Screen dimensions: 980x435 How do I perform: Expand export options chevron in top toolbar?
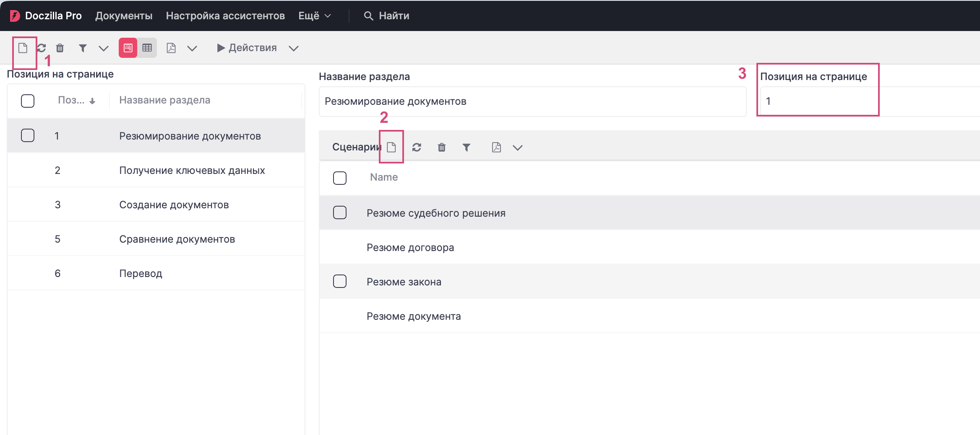point(192,49)
